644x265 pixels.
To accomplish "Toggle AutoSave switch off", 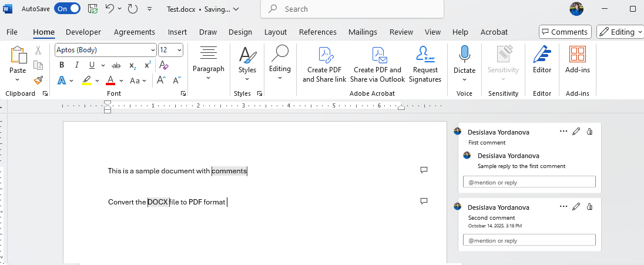I will (x=68, y=9).
